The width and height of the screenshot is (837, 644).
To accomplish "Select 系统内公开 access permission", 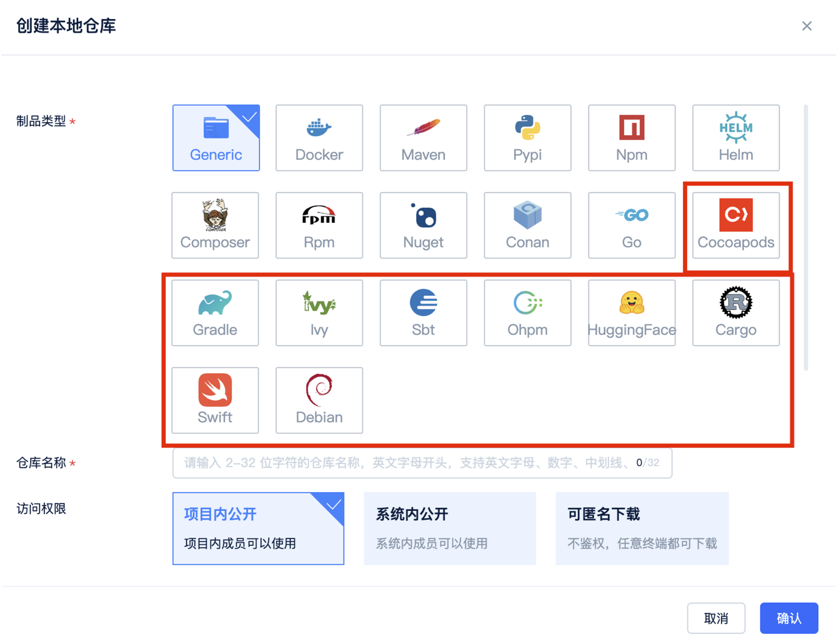I will [x=450, y=528].
